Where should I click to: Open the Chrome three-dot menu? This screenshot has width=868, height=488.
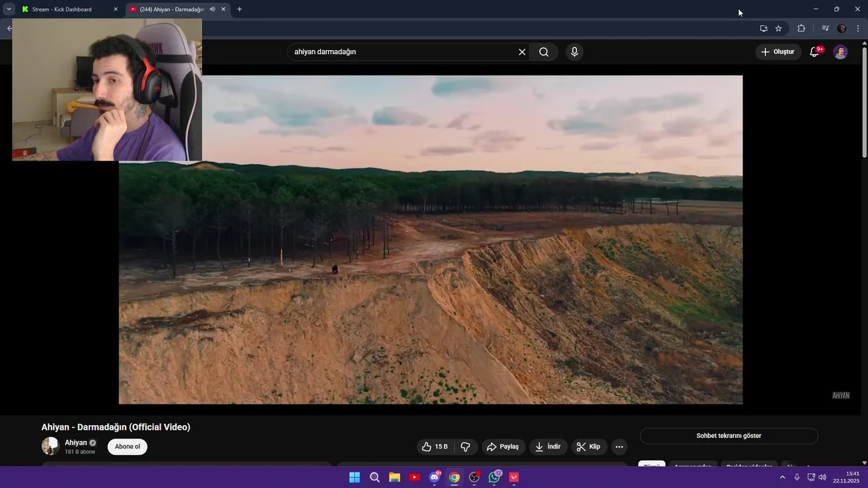pos(858,28)
